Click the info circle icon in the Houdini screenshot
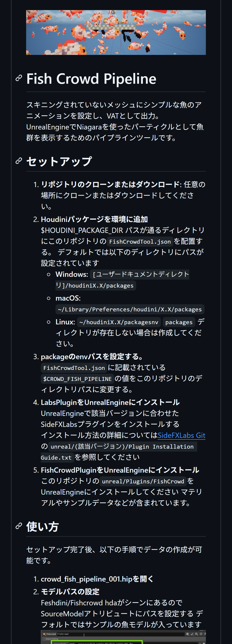Screen dimensions: 232x644 coord(201,634)
